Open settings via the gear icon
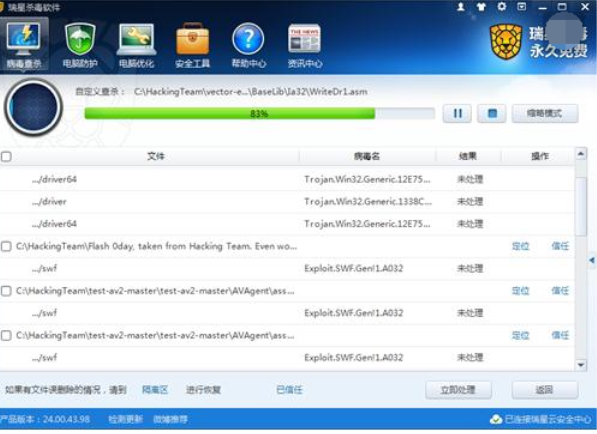This screenshot has width=597, height=434. [x=501, y=6]
